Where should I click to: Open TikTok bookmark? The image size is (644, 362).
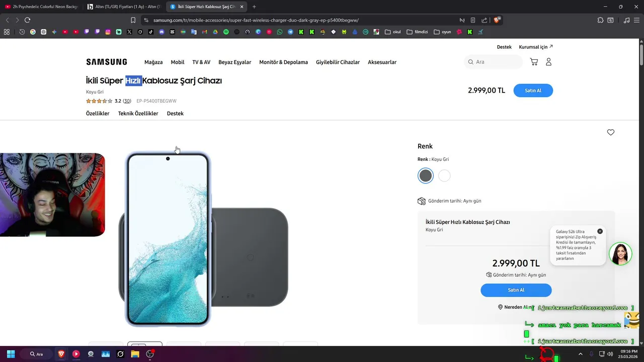pyautogui.click(x=151, y=32)
